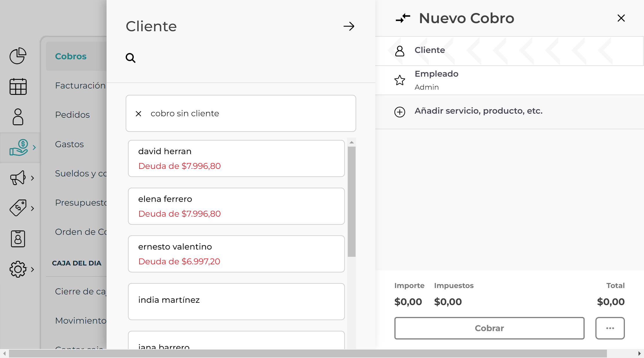644x358 pixels.
Task: Open the price tag icon in sidebar
Action: click(18, 208)
